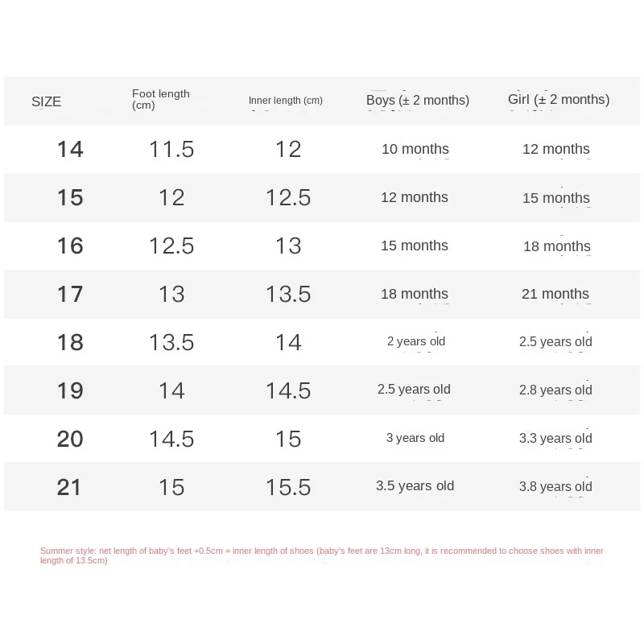Viewport: 644px width, 644px height.
Task: Click the SIZE column header
Action: (x=47, y=101)
